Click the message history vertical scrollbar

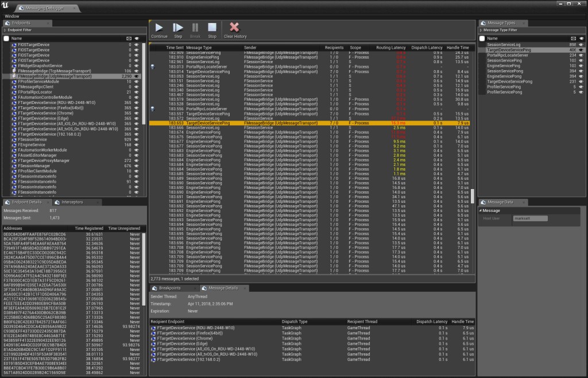pos(473,196)
